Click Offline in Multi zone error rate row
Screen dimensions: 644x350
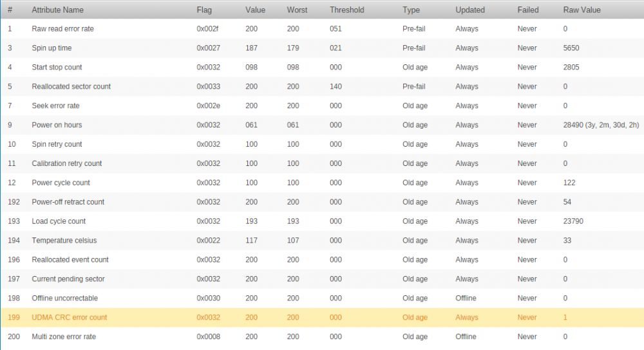[466, 337]
